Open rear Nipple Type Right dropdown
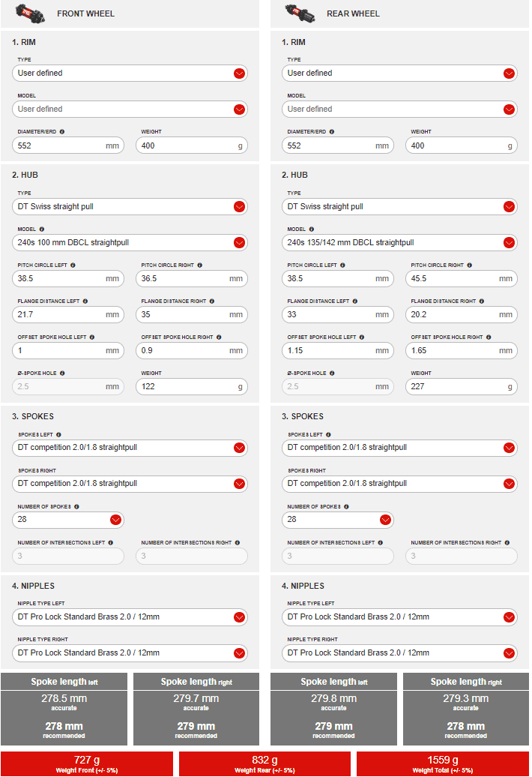This screenshot has height=777, width=532. click(x=509, y=653)
